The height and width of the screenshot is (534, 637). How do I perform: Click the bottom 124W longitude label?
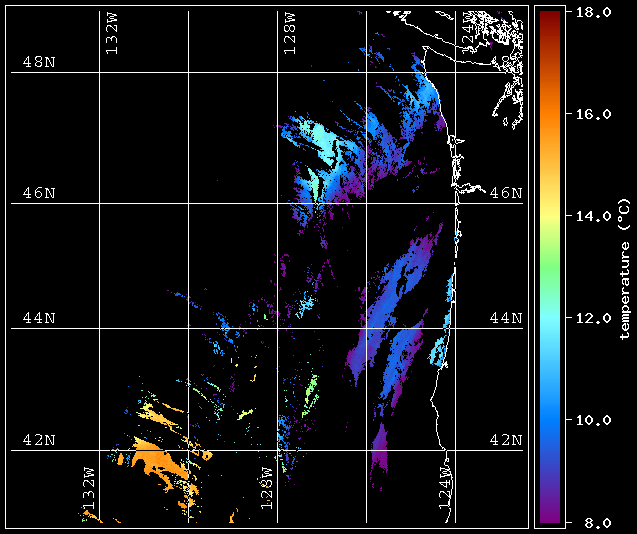445,488
